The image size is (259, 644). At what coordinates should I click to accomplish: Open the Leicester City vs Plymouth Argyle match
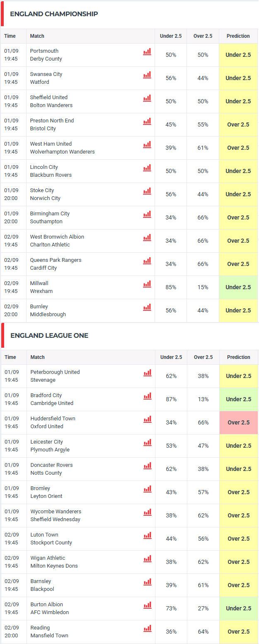50,446
